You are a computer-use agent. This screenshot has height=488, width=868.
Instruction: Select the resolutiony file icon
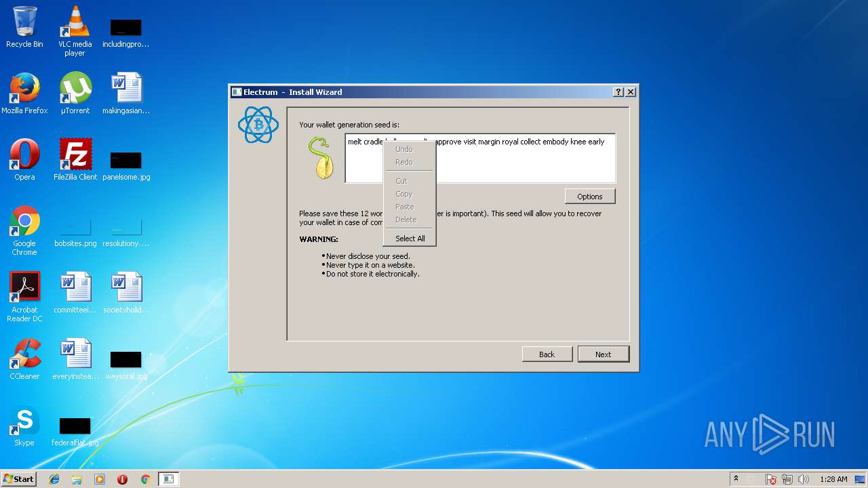pos(126,232)
